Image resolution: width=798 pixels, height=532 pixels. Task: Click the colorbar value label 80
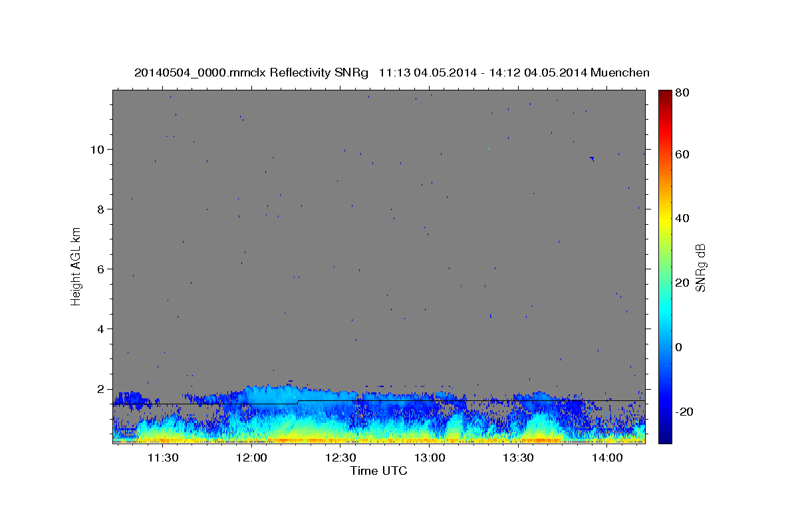682,93
